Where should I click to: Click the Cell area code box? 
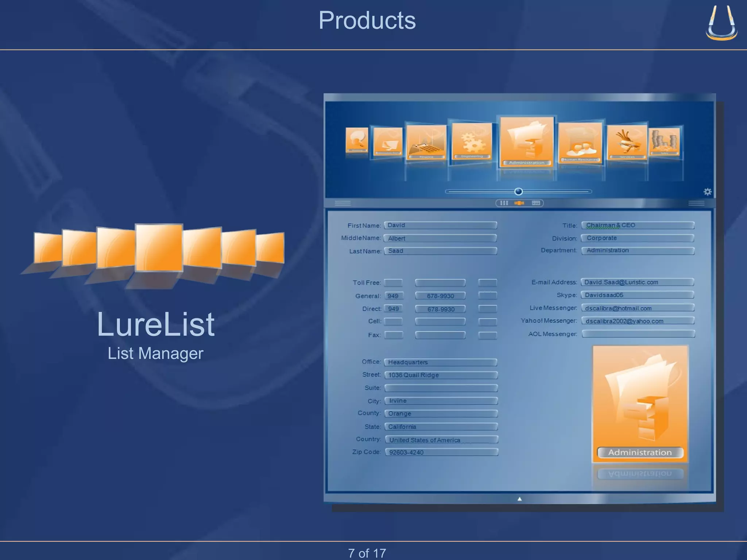(393, 322)
